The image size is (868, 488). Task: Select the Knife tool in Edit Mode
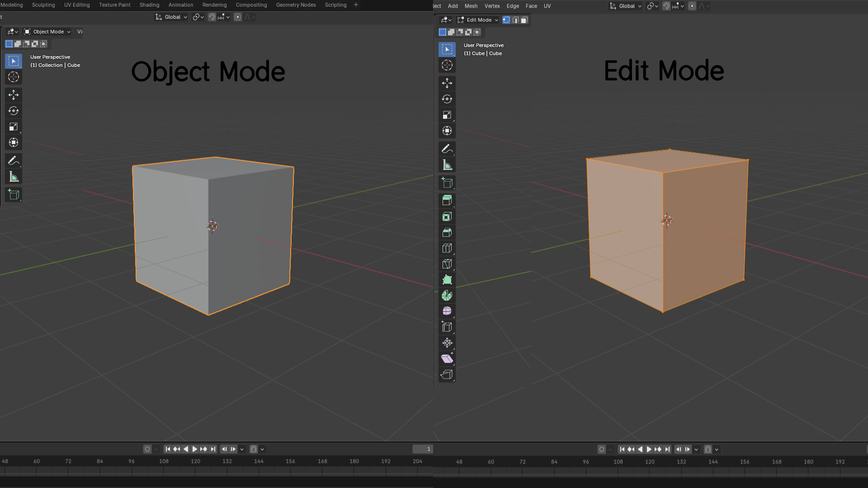(x=447, y=264)
